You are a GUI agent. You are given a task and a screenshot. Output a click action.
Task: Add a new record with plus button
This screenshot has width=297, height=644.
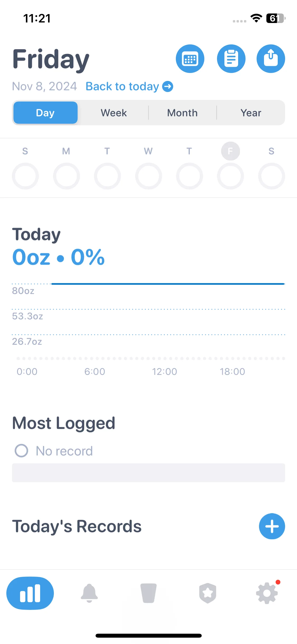[272, 526]
